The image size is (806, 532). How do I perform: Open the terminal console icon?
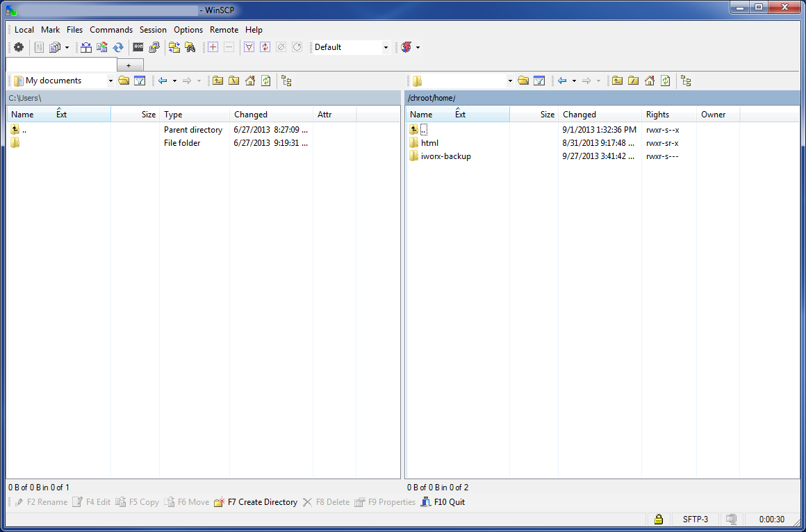(x=138, y=47)
